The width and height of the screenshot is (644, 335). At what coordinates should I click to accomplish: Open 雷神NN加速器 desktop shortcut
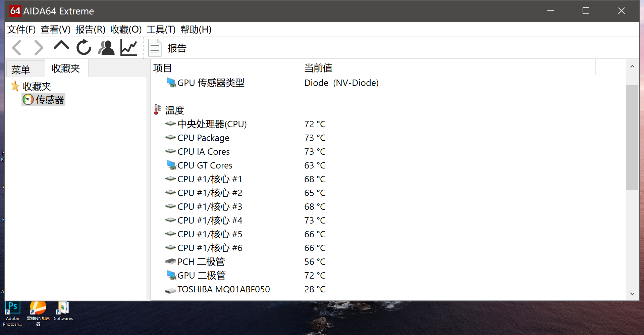38,314
